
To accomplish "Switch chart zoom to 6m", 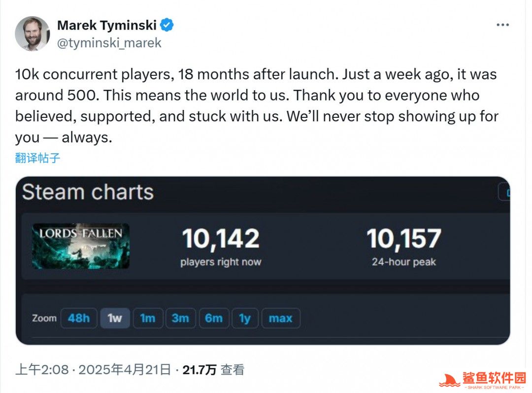I will pyautogui.click(x=213, y=318).
